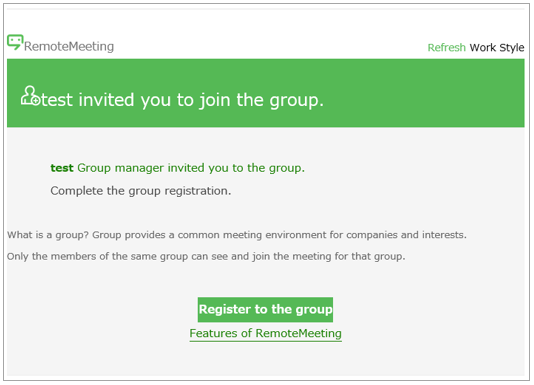Select the green Refresh slogan text
Image resolution: width=534 pixels, height=385 pixels.
446,47
